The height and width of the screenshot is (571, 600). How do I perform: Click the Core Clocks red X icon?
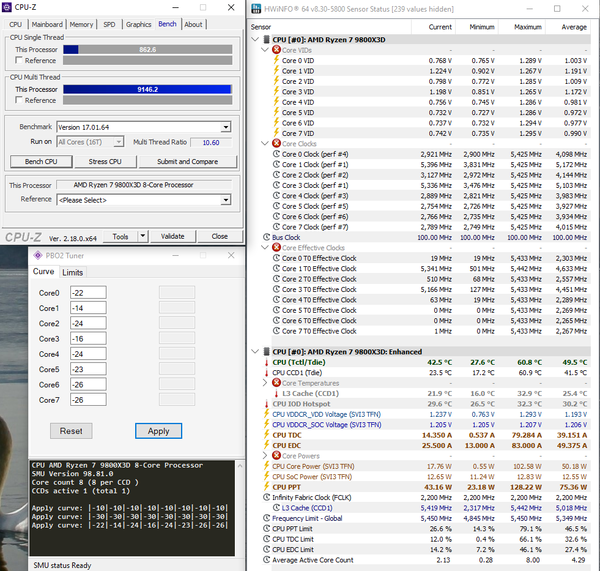[276, 144]
